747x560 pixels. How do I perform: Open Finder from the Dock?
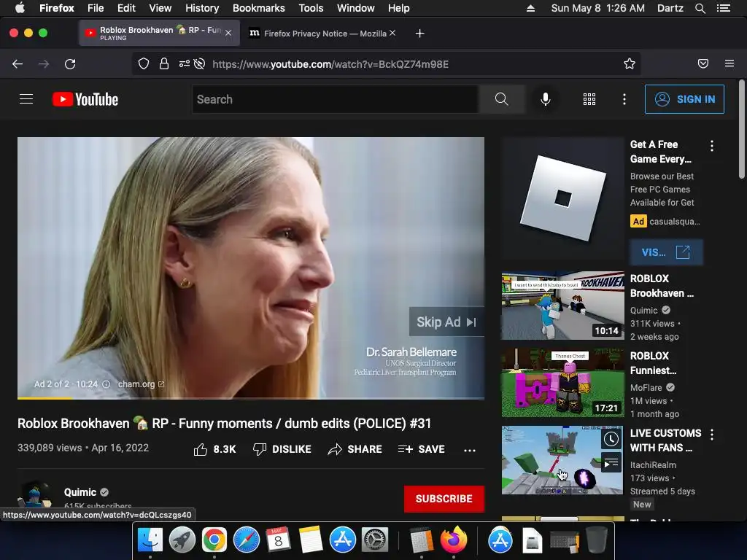click(150, 540)
